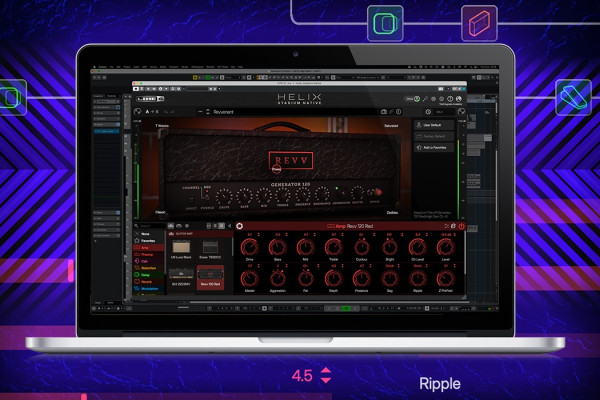
Task: Click the Drive knob in the Amp panel
Action: pyautogui.click(x=249, y=248)
